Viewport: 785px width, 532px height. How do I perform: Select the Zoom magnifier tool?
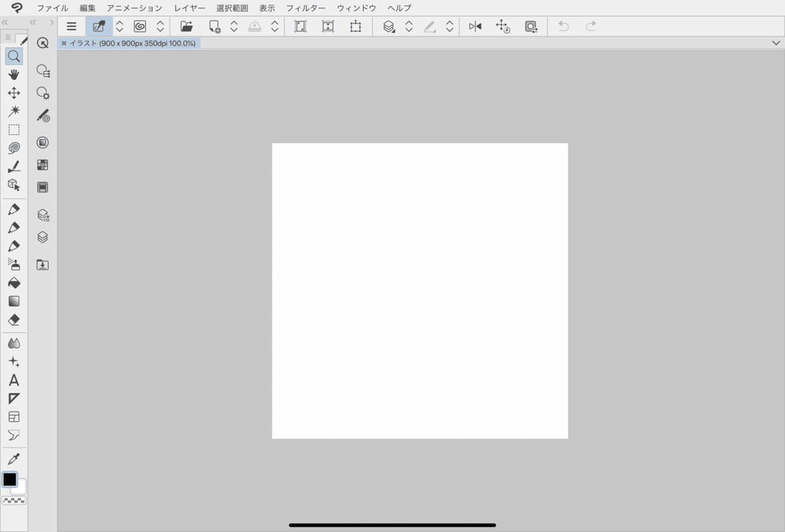[14, 56]
